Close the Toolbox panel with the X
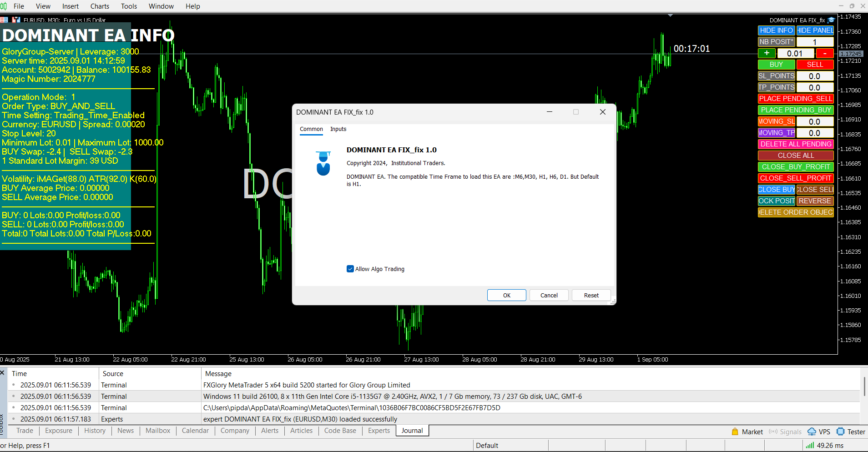The image size is (868, 452). (2, 373)
